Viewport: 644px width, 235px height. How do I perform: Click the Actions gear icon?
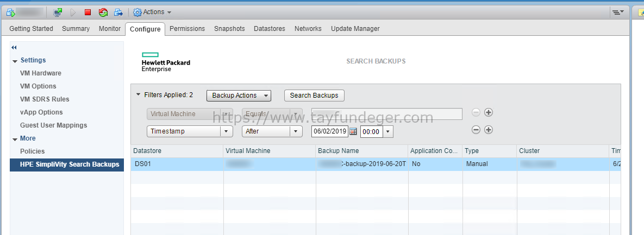click(137, 12)
